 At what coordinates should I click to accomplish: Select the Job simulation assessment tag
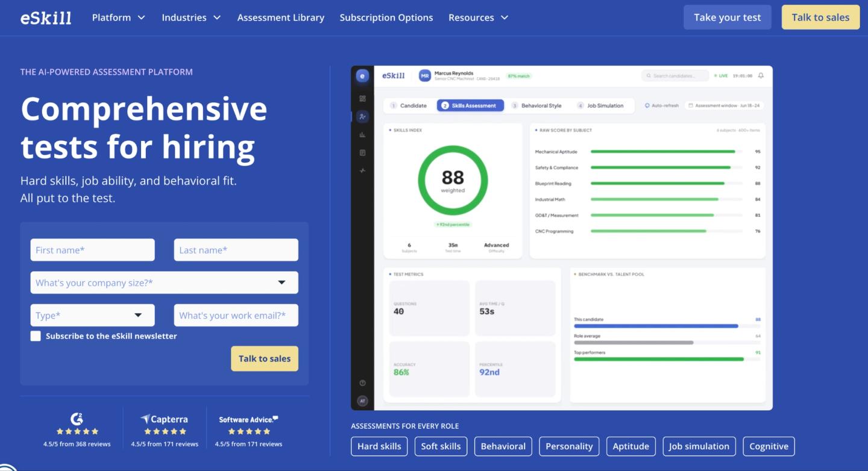[x=699, y=446]
